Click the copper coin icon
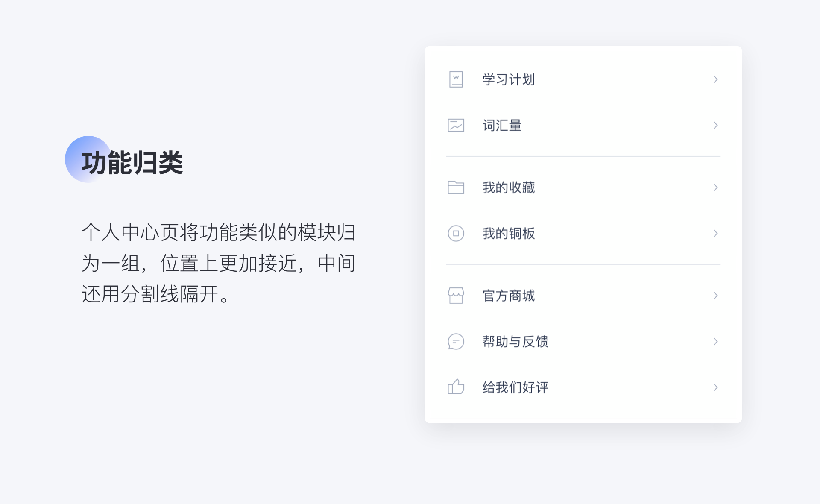 pyautogui.click(x=456, y=234)
